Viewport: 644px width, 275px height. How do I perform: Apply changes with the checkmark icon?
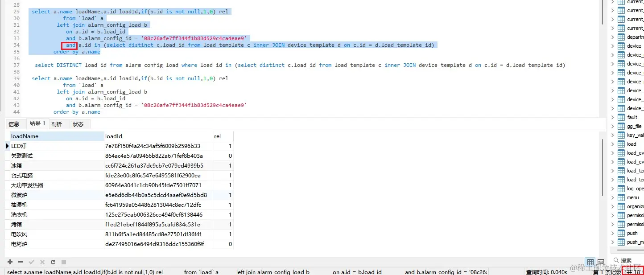pos(31,262)
